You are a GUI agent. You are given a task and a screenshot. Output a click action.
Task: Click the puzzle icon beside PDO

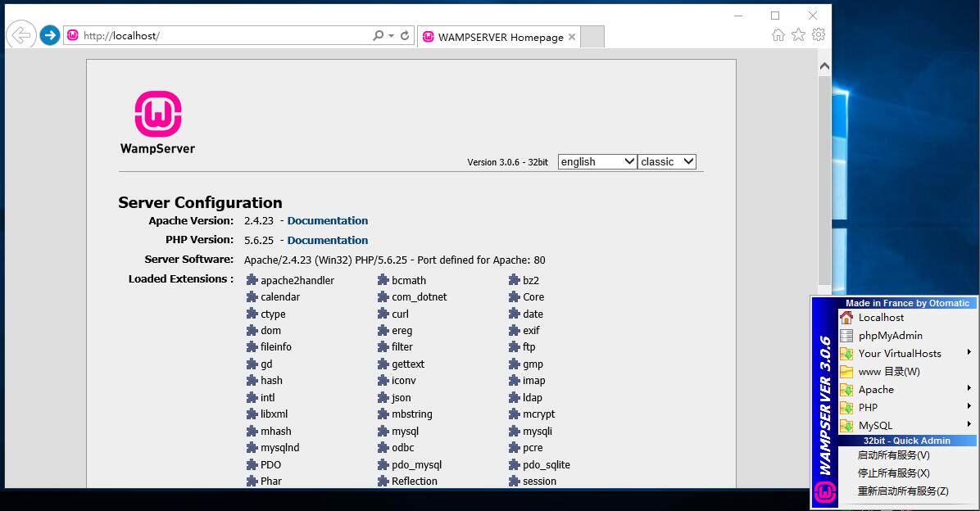(x=252, y=465)
